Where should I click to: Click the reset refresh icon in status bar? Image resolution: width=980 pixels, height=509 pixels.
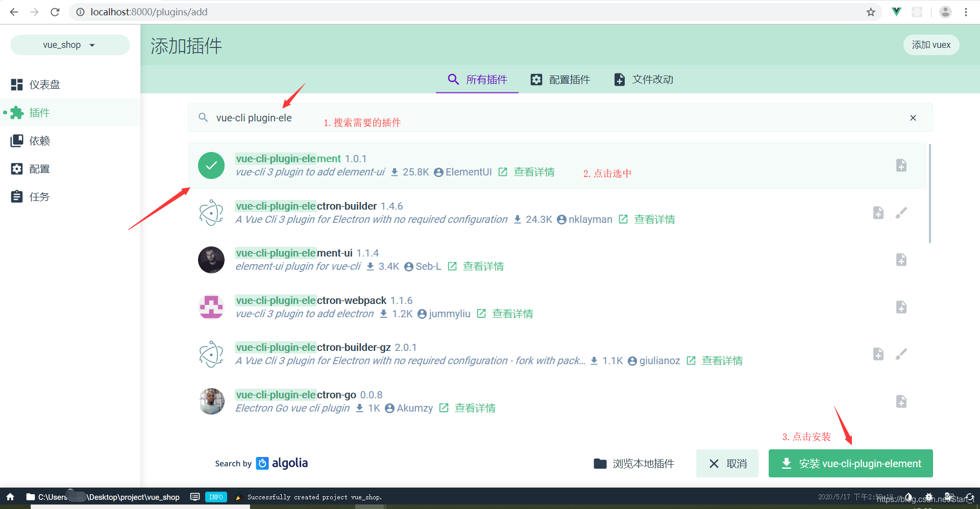coord(970,497)
